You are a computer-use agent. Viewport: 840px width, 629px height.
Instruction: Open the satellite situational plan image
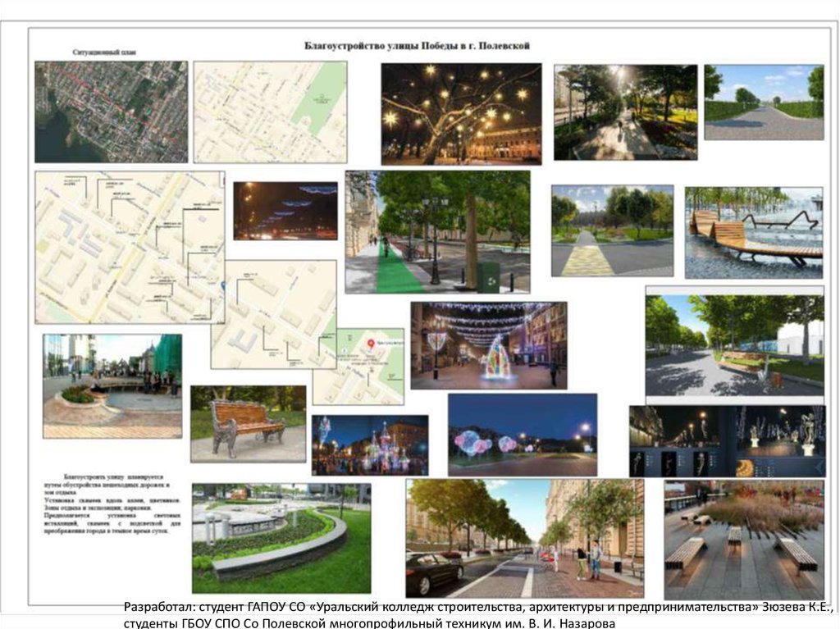(112, 112)
